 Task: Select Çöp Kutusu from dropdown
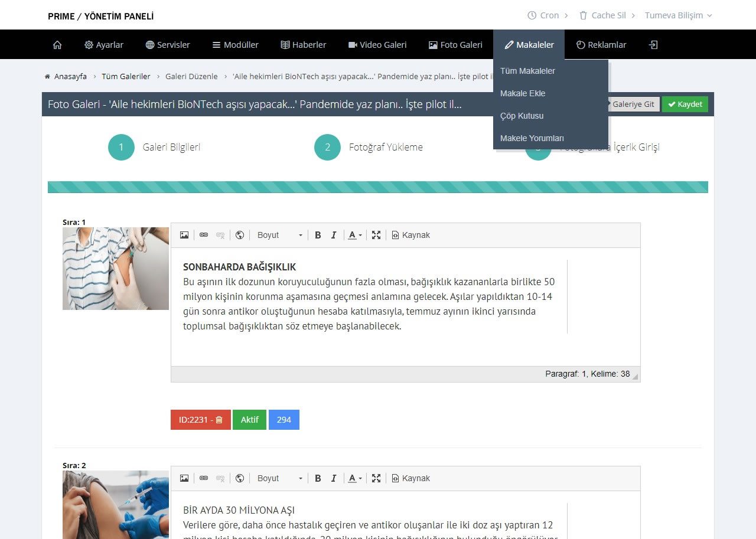(x=550, y=116)
